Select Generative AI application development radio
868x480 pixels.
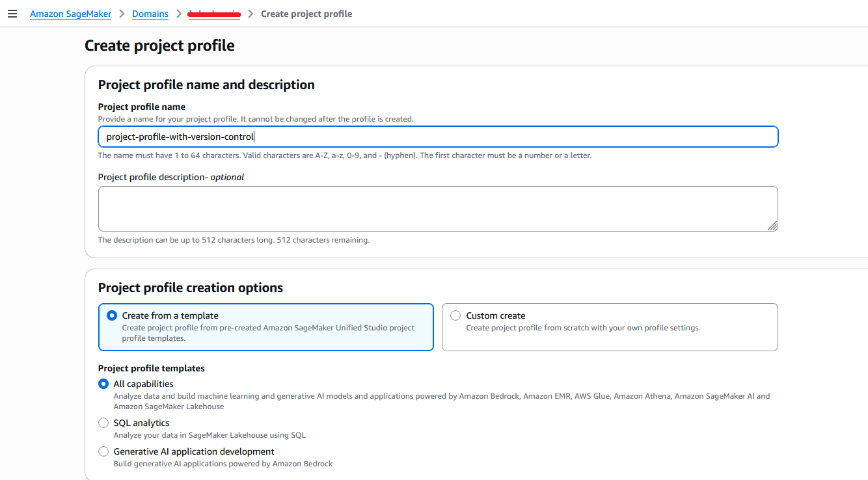click(x=103, y=451)
